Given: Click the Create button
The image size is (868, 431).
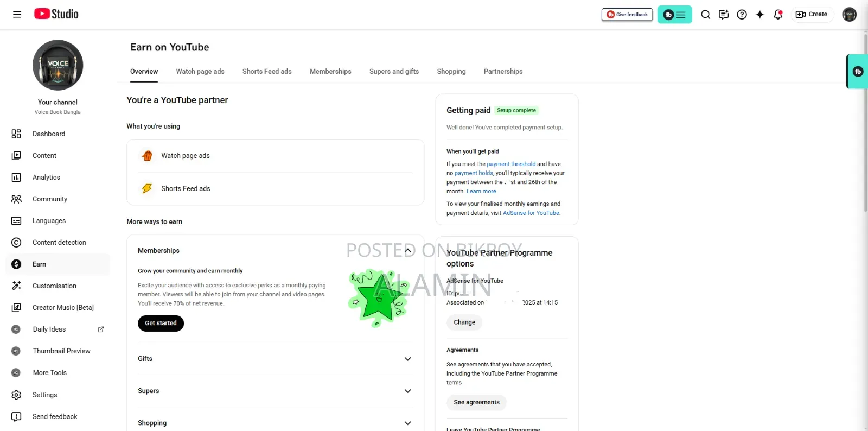Looking at the screenshot, I should [811, 15].
